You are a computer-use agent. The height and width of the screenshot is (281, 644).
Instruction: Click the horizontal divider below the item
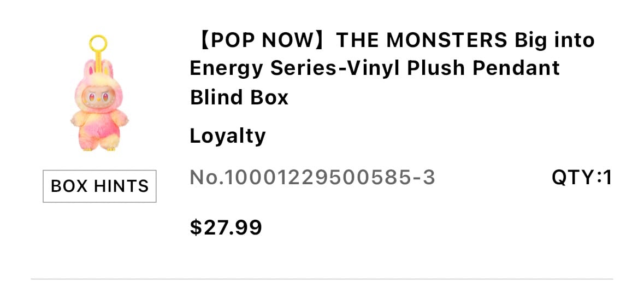(x=322, y=279)
